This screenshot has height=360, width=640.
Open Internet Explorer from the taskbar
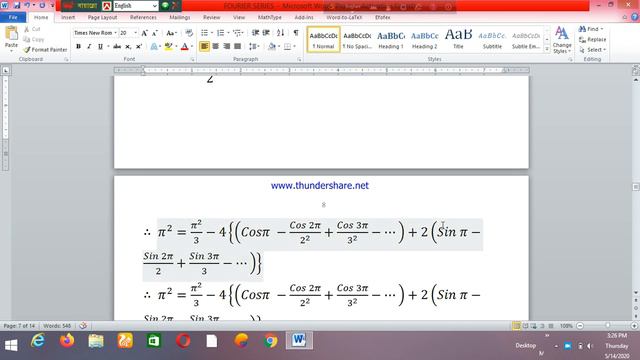(38, 340)
